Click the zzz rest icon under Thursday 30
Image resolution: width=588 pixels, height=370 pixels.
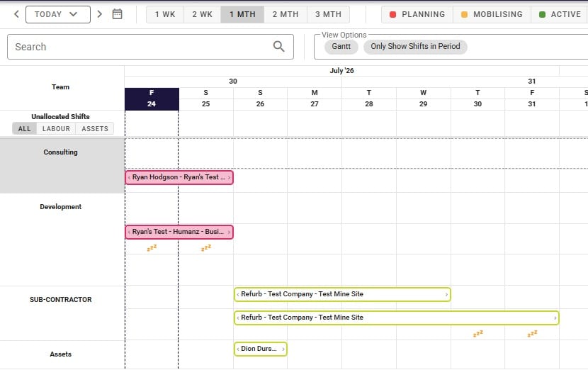point(478,334)
